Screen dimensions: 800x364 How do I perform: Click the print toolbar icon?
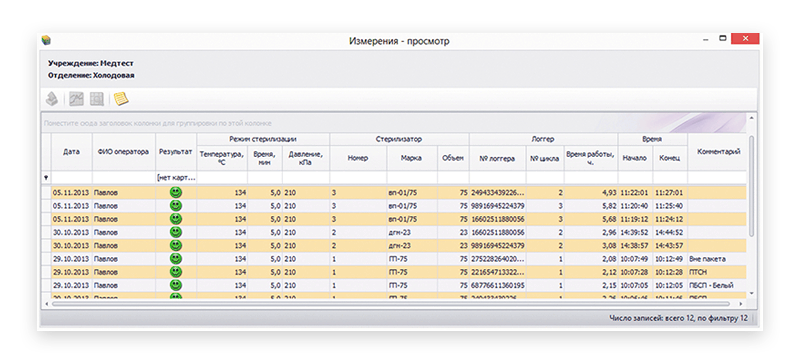[x=52, y=99]
